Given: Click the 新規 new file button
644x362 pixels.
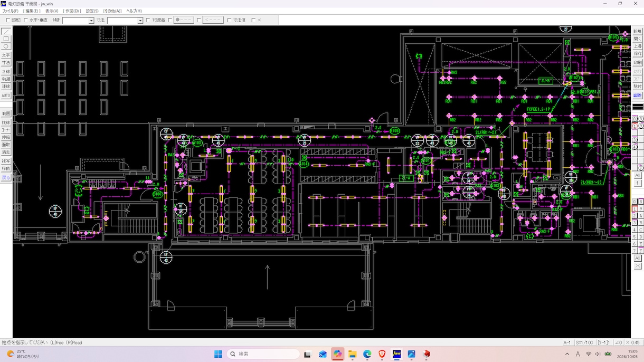Looking at the screenshot, I should coord(638,32).
